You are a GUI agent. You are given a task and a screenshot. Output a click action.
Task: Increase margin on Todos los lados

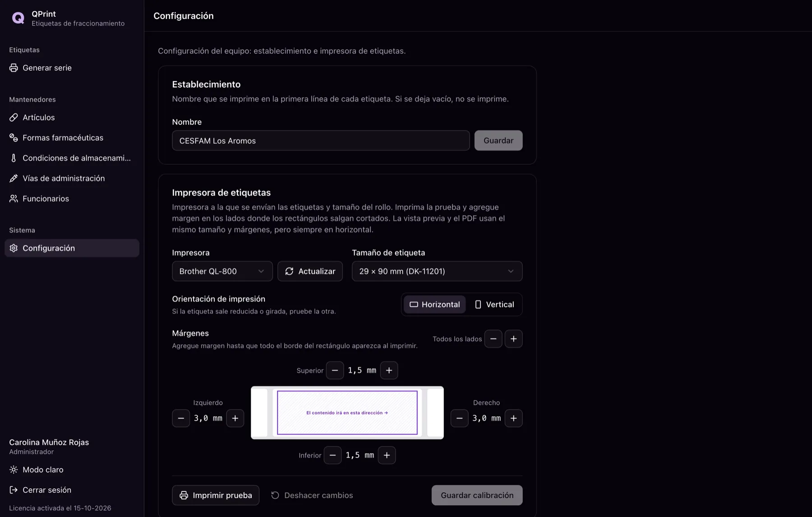[513, 339]
